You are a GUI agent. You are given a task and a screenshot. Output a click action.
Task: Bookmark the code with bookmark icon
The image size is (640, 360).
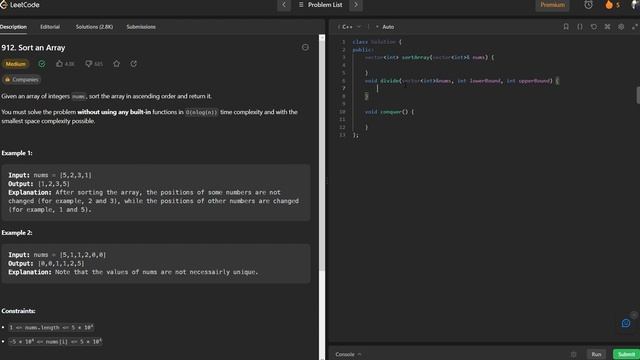tap(566, 27)
